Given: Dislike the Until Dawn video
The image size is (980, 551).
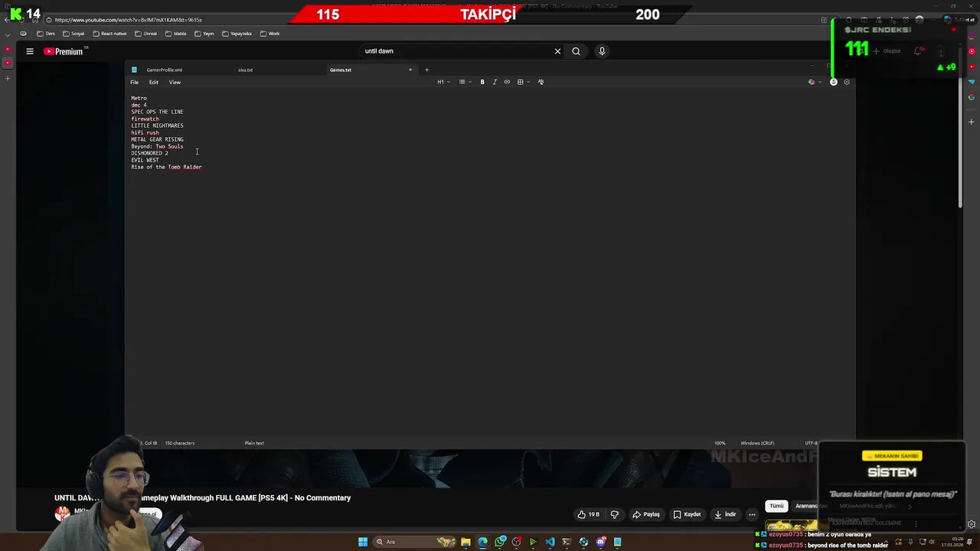Looking at the screenshot, I should pos(614,514).
